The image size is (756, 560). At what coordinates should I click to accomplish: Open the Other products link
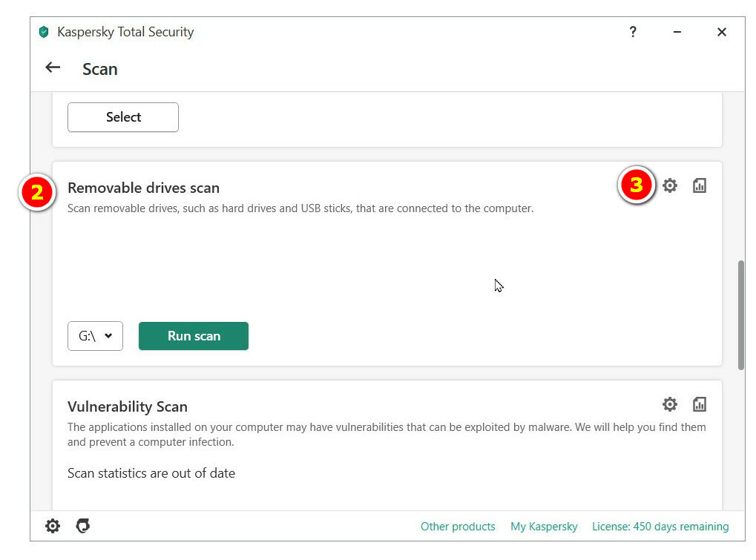point(458,527)
